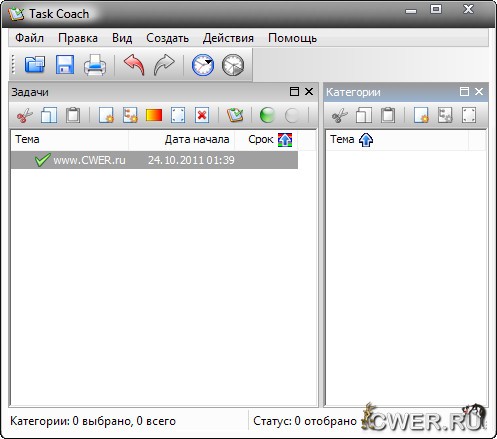Paste clipboard icon in Категории toolbar

(x=388, y=116)
